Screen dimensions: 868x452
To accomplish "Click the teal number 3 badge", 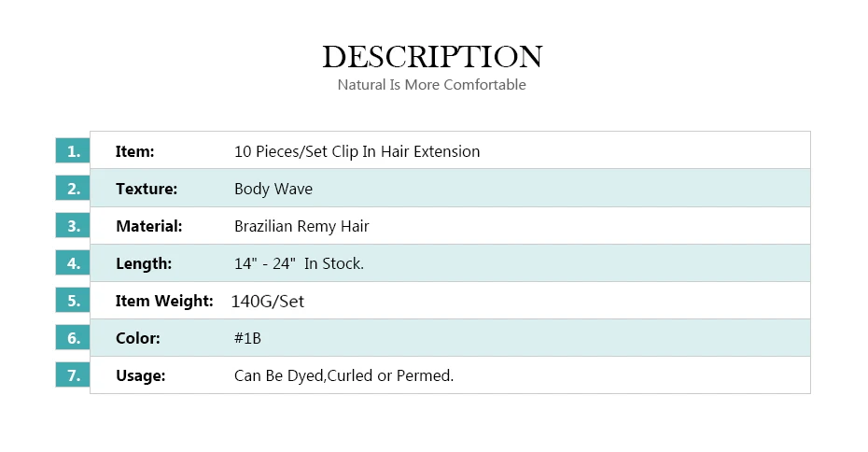I will click(x=73, y=225).
